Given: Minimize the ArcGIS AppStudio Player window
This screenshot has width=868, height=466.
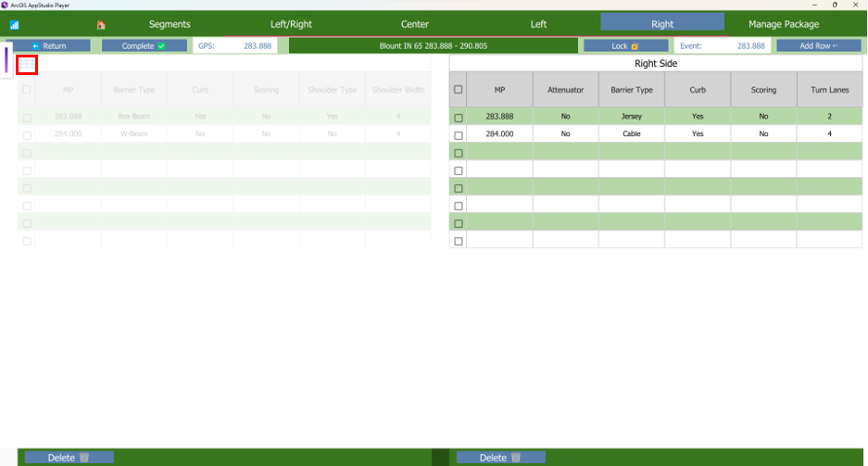Looking at the screenshot, I should pos(814,5).
